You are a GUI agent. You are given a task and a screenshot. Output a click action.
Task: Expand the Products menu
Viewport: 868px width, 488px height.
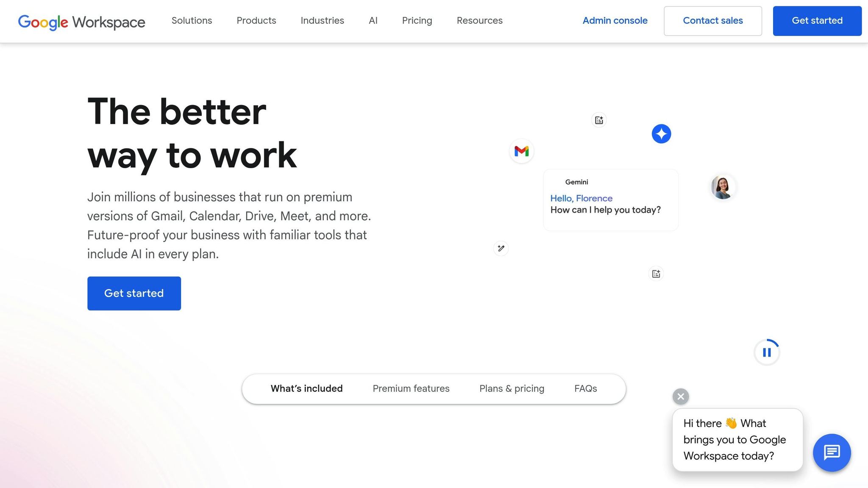(256, 21)
